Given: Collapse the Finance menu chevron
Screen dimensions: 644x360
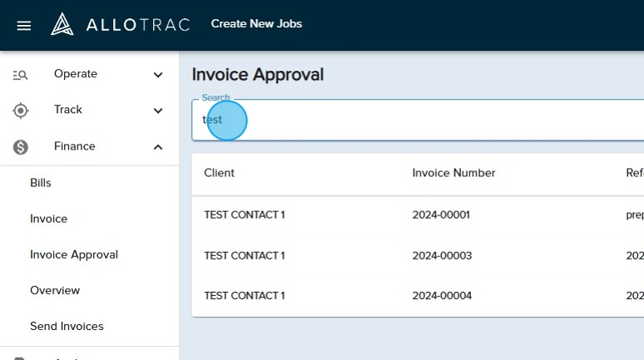Looking at the screenshot, I should tap(158, 147).
